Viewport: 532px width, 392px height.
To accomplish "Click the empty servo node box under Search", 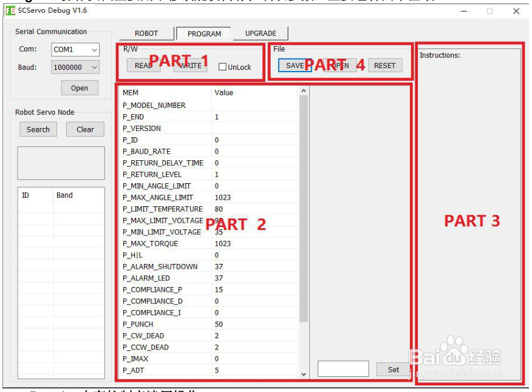I will pos(61,163).
